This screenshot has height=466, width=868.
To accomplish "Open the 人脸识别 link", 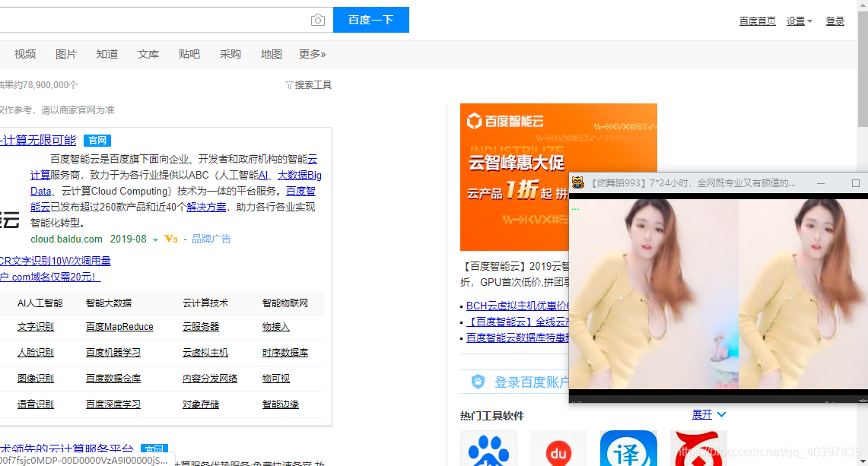I will point(36,353).
